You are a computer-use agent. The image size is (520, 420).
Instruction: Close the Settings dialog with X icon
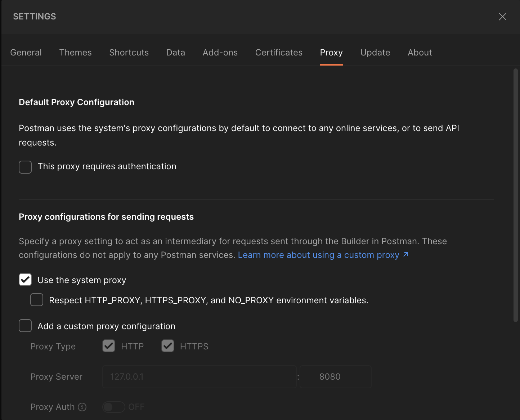[x=502, y=17]
